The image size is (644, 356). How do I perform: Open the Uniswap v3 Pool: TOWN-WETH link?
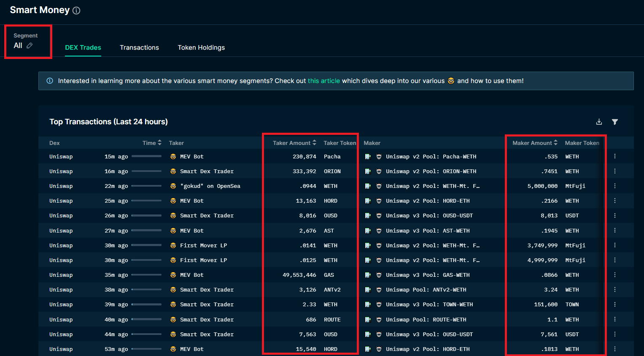[x=429, y=304]
